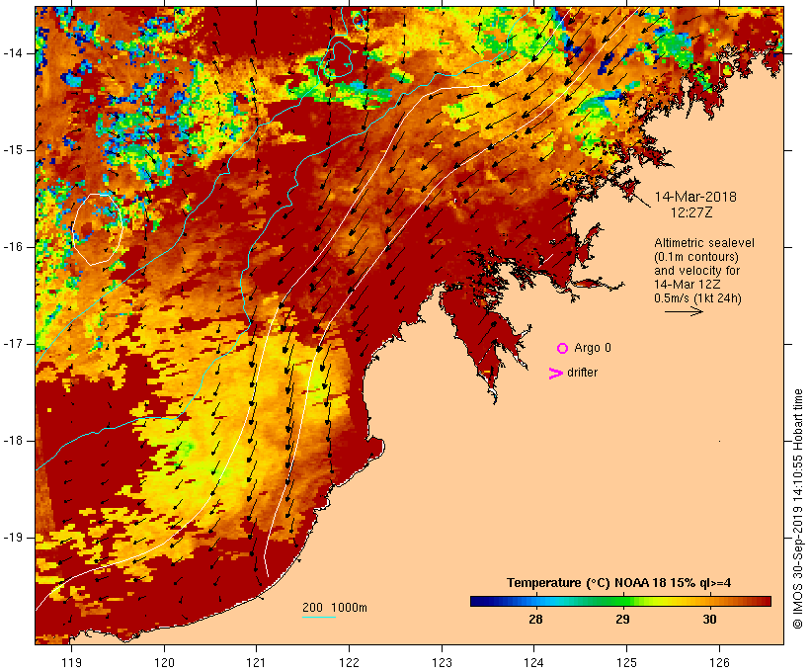Viewport: 810px width, 672px height.
Task: Click the 'and velocity for' caption line
Action: click(x=696, y=271)
